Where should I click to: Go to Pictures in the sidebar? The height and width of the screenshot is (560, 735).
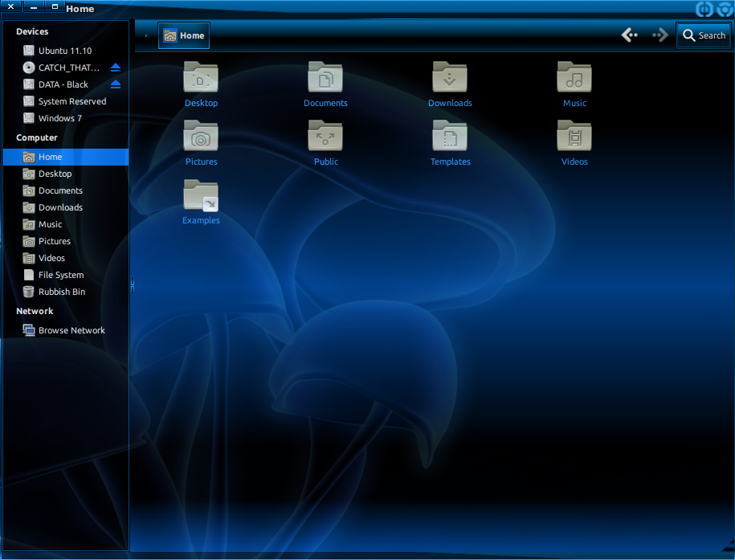[x=66, y=241]
